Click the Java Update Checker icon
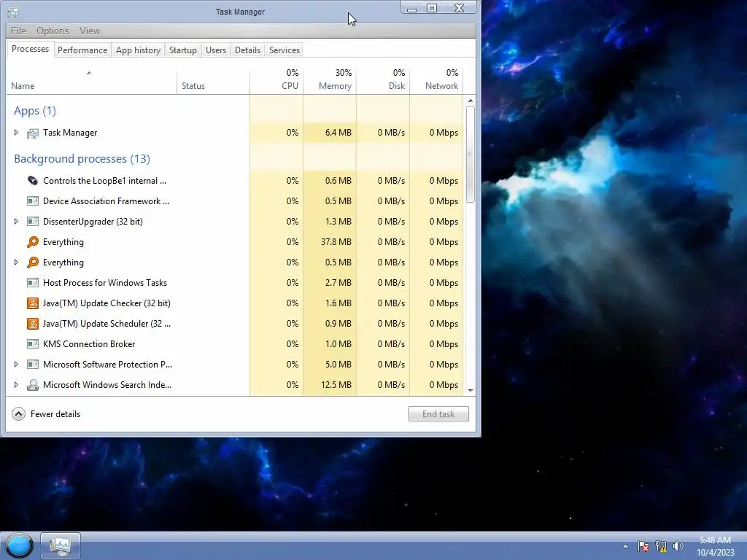The width and height of the screenshot is (747, 560). 32,303
